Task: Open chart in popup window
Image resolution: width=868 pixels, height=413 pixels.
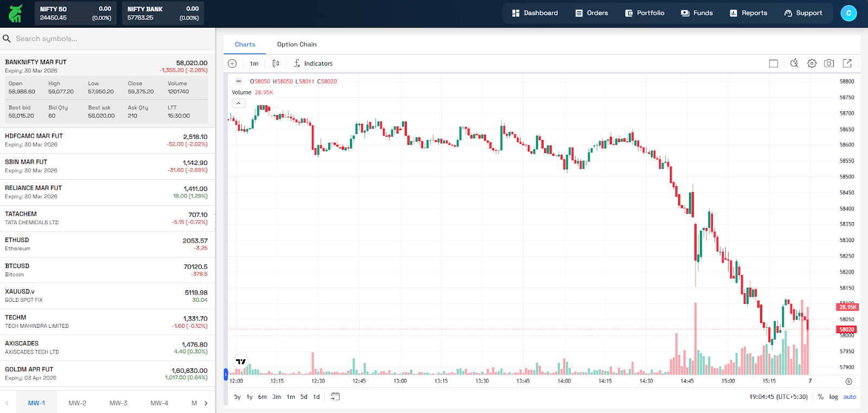Action: point(847,63)
